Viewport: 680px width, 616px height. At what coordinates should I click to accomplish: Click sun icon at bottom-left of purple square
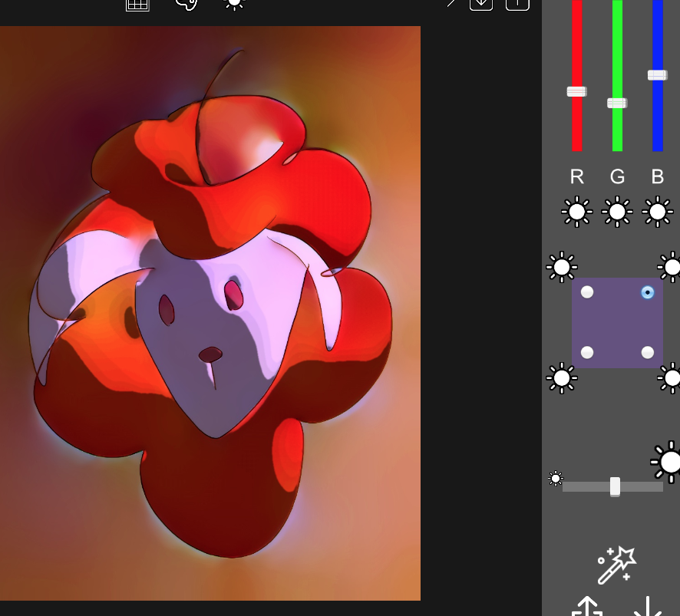click(562, 378)
